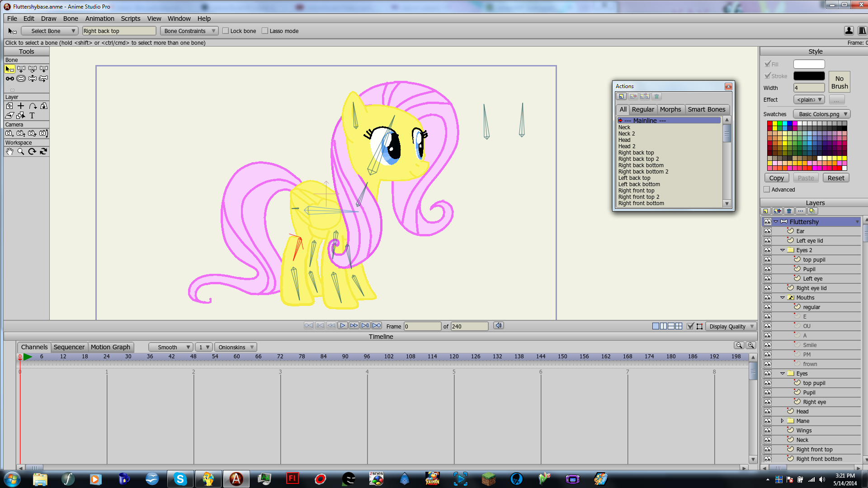
Task: Select the Zoom Workspace magnifier tool
Action: (x=21, y=152)
